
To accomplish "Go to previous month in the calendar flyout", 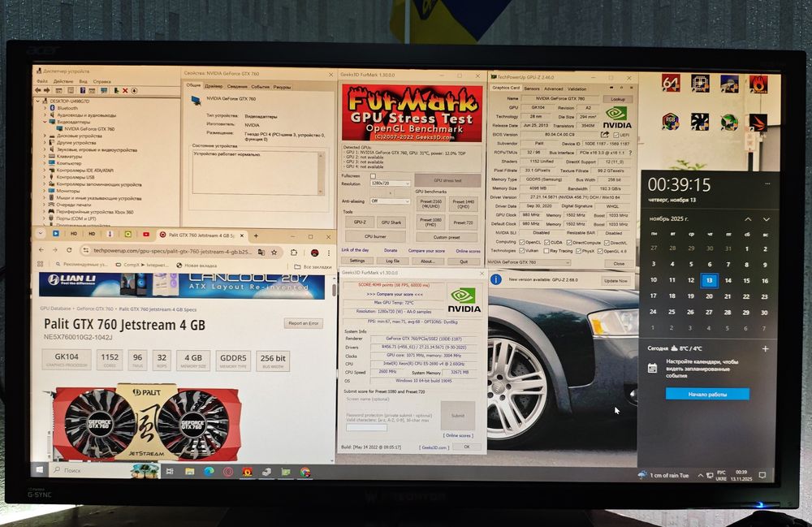I will click(748, 219).
